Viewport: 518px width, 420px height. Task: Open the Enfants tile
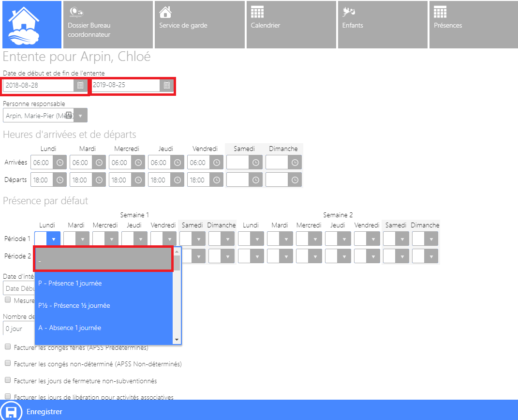383,25
